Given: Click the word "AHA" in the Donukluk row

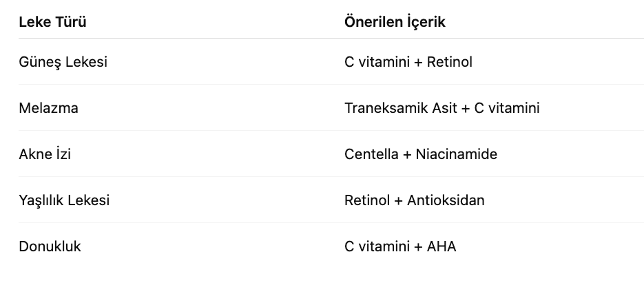Looking at the screenshot, I should 442,246.
